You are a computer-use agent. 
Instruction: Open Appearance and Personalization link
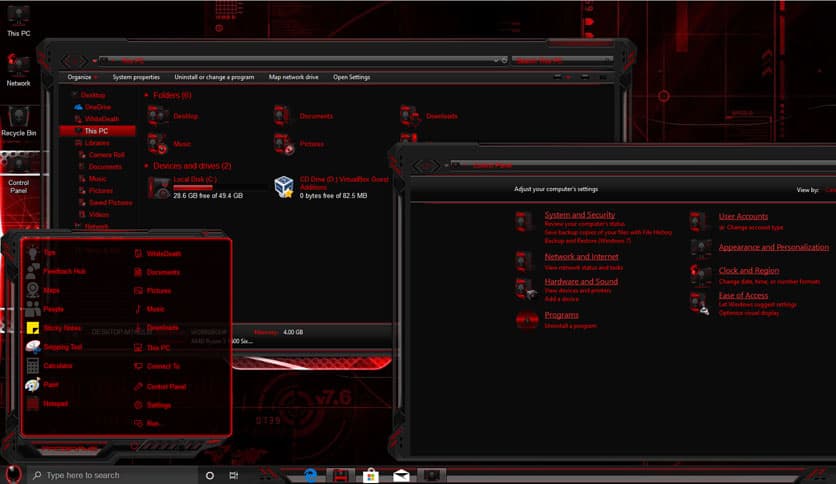[x=774, y=247]
